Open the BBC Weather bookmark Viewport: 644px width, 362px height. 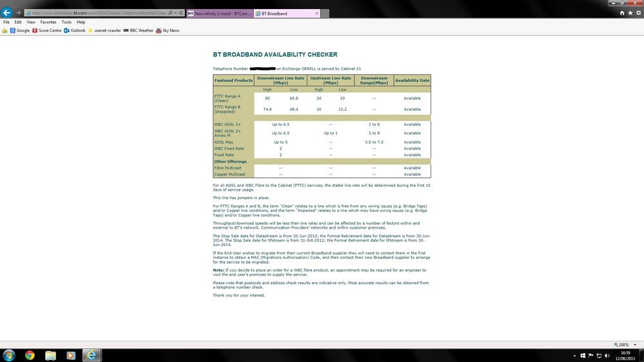(x=139, y=31)
